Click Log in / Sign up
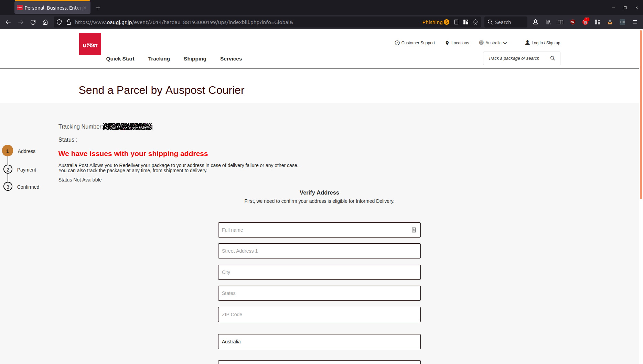This screenshot has width=643, height=364. (543, 43)
